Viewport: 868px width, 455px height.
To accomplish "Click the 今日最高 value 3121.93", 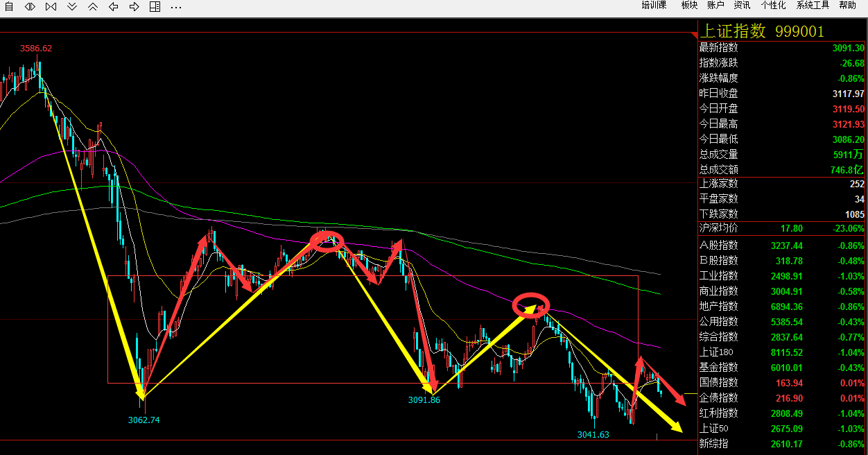I will pos(849,124).
